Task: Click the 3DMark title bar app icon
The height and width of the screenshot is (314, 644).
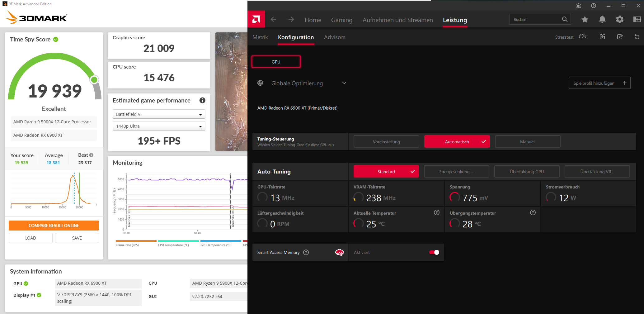Action: (5, 4)
